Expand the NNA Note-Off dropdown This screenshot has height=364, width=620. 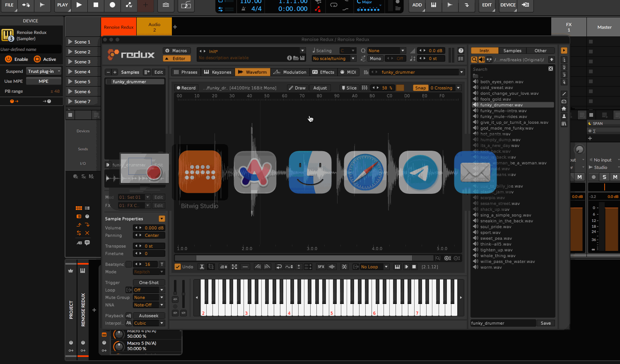coord(149,305)
